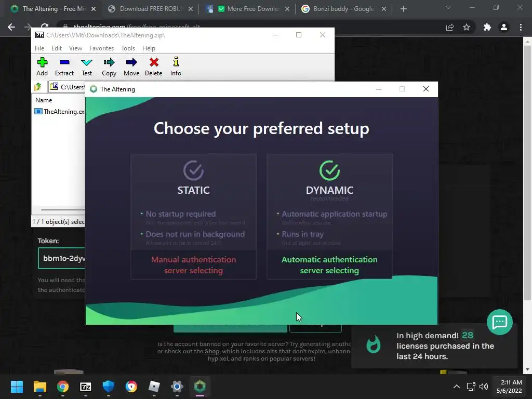Click Chrome share page icon
This screenshot has height=399, width=532.
[x=450, y=27]
